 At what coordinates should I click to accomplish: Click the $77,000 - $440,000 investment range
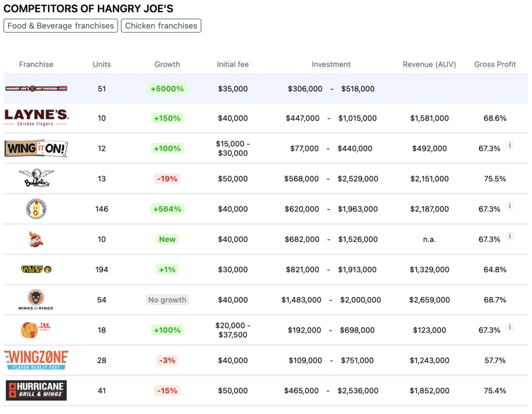[331, 148]
